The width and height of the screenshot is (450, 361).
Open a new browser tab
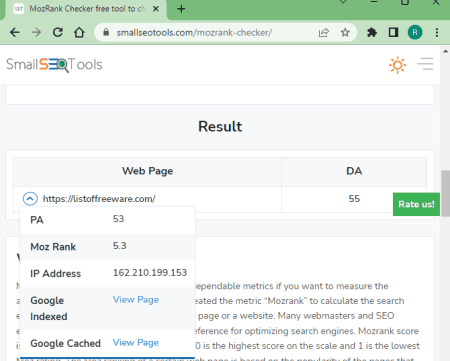pos(181,9)
